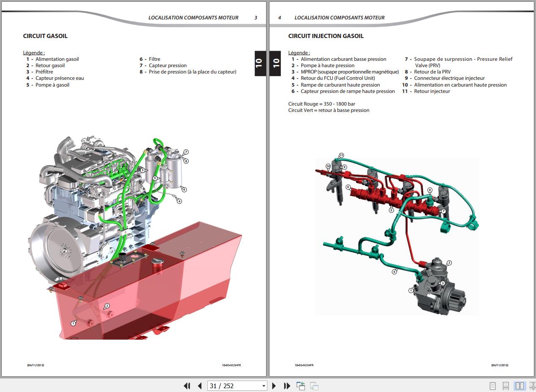536x392 pixels.
Task: Go to the previous page
Action: [x=200, y=386]
